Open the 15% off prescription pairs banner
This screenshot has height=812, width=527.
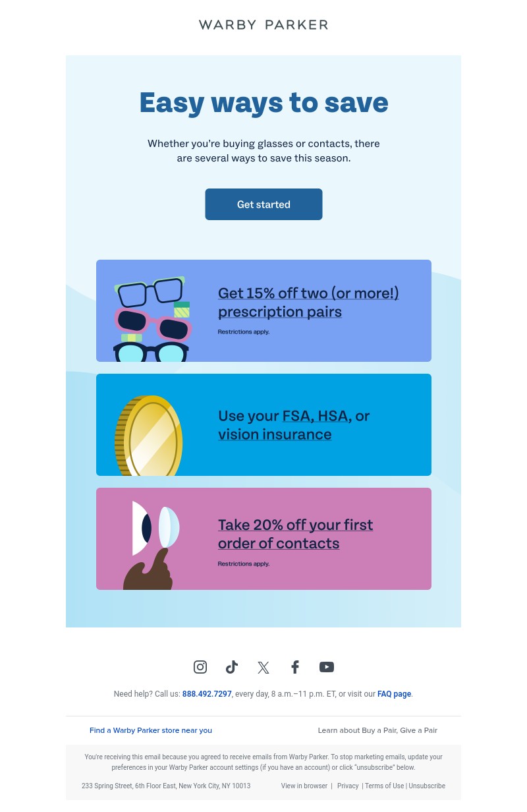263,310
